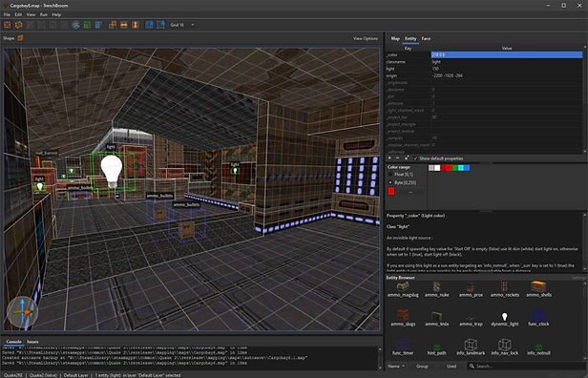Toggle UV lock in toolbar
This screenshot has width=588, height=378.
point(160,25)
